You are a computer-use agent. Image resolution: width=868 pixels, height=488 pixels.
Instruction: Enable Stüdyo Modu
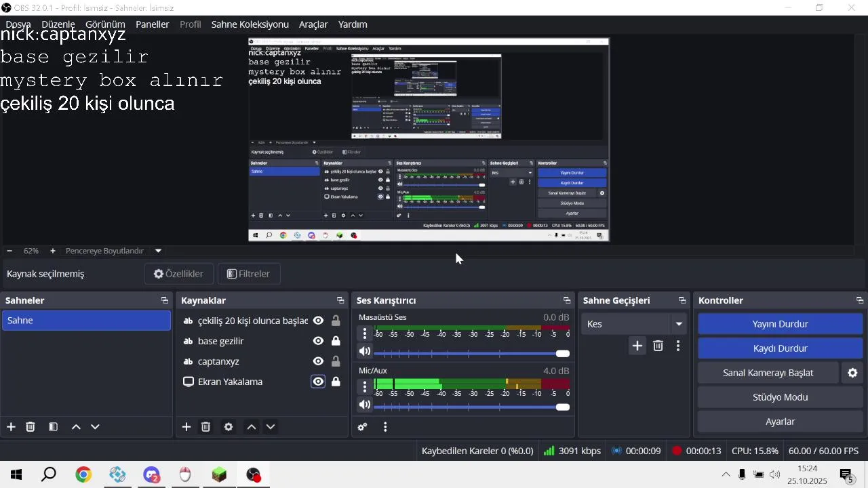780,397
